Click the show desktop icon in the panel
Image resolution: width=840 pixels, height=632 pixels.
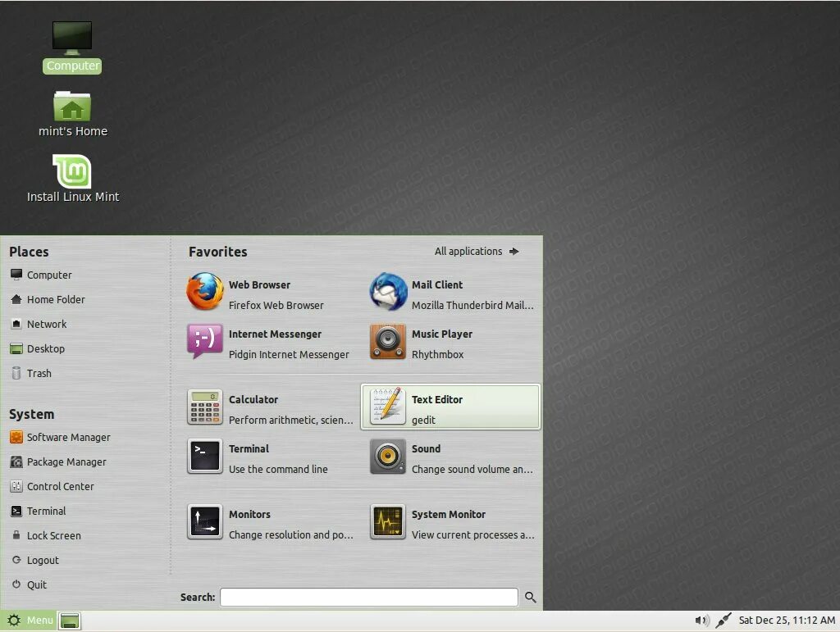70,621
